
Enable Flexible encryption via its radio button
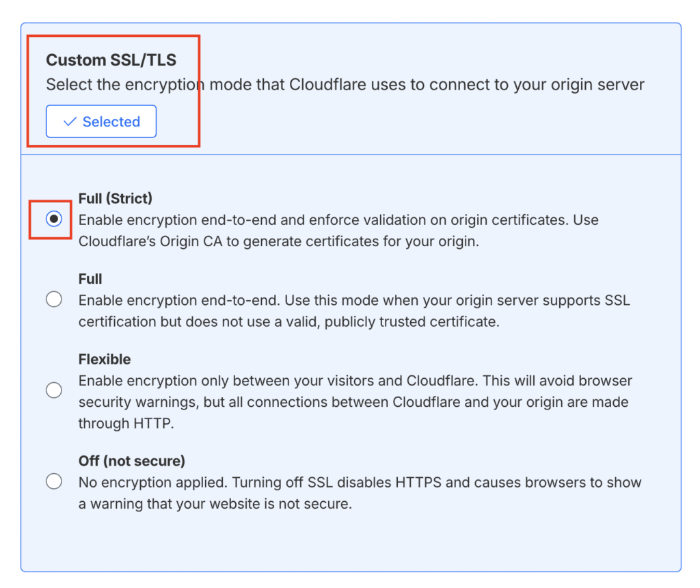(54, 390)
